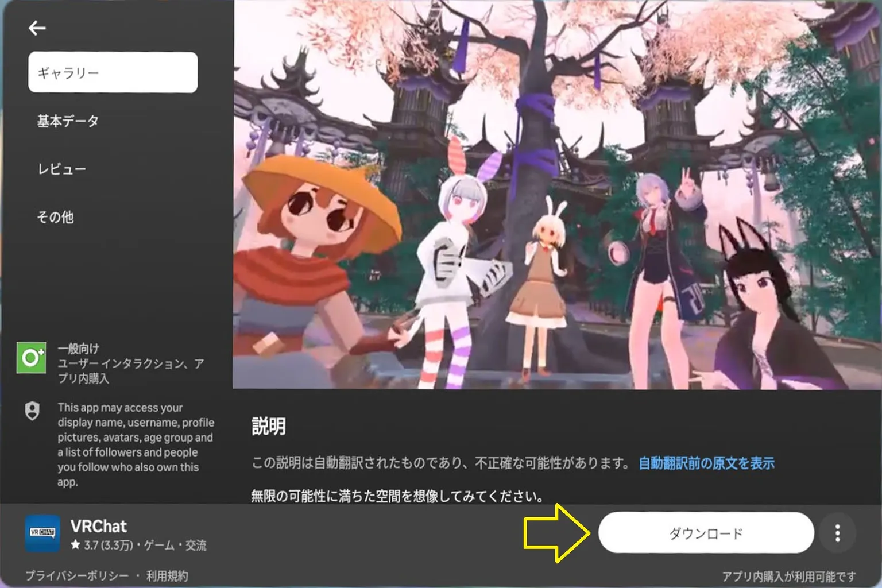Click the privacy shield icon

tap(33, 411)
